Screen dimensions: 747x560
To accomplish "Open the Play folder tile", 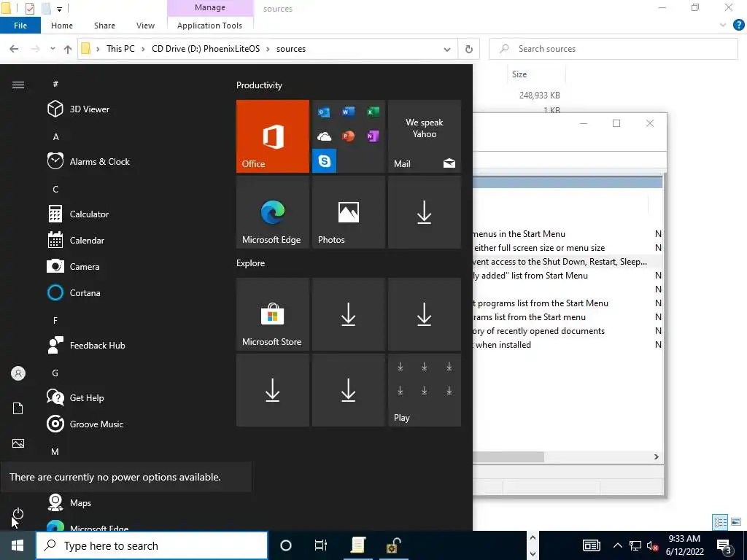I will point(425,390).
